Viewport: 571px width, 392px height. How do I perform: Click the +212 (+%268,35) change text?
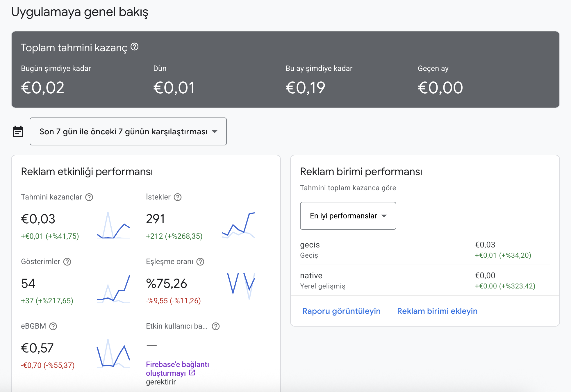tap(174, 236)
